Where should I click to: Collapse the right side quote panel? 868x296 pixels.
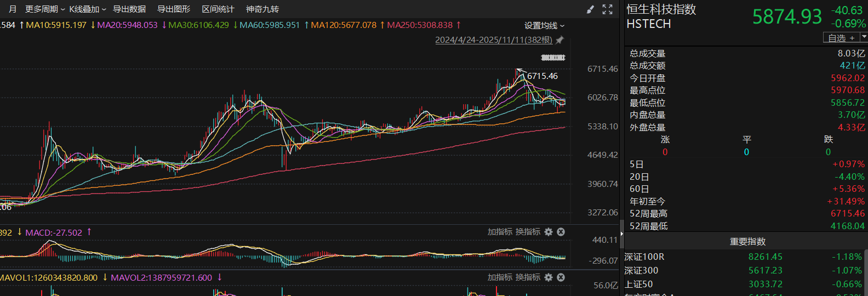621,234
